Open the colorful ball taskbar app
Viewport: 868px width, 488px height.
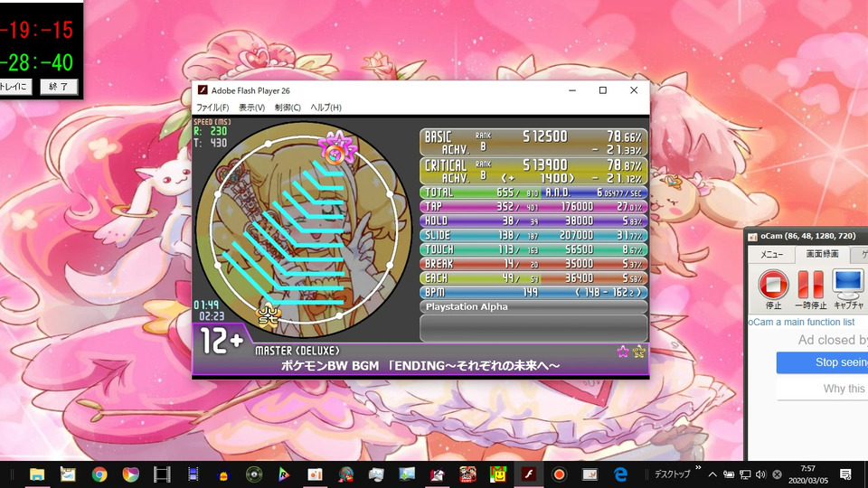[x=130, y=474]
